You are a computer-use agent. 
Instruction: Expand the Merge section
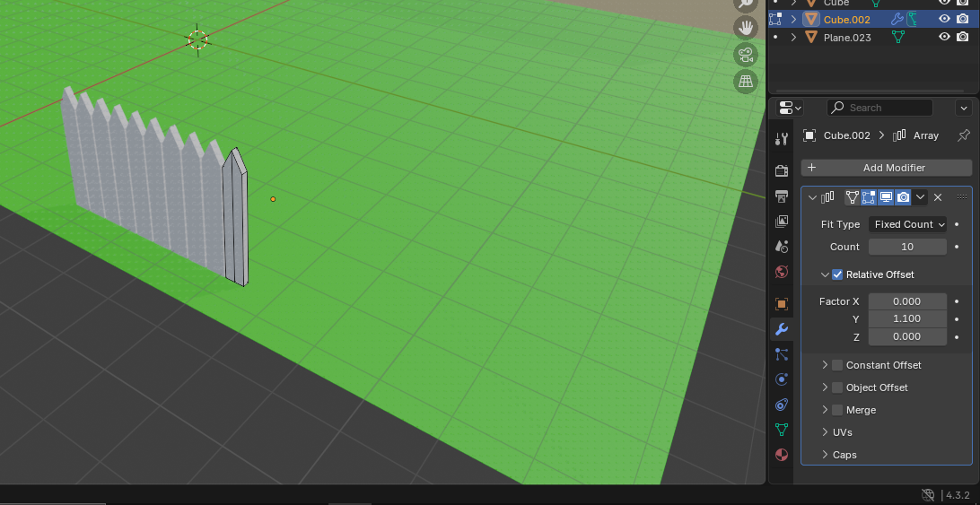pyautogui.click(x=825, y=410)
